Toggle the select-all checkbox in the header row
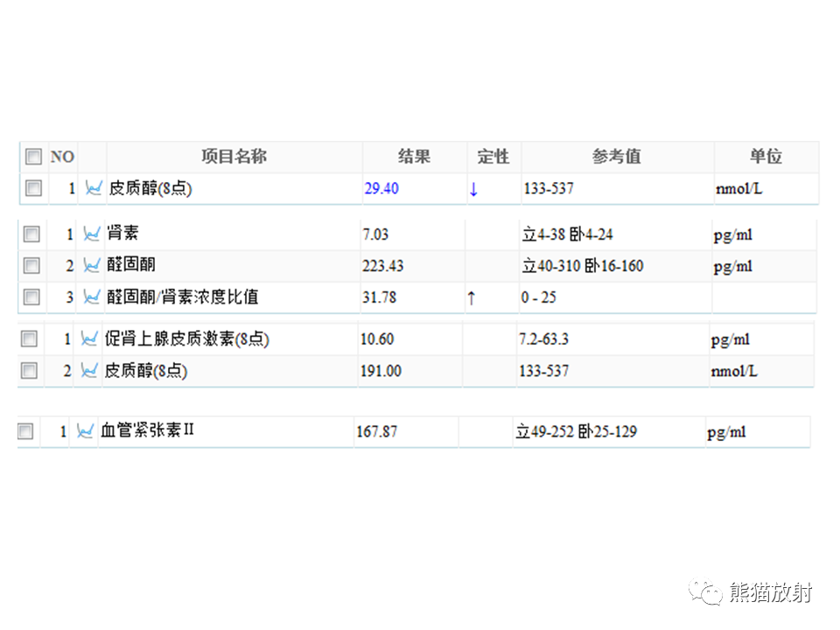The width and height of the screenshot is (840, 630). click(33, 157)
